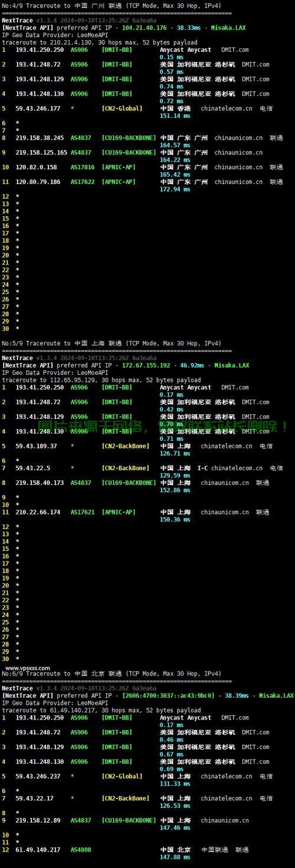Click the "No:5/9 Traceroute to 中国 上海 联通" header line
The width and height of the screenshot is (295, 868).
pyautogui.click(x=111, y=344)
